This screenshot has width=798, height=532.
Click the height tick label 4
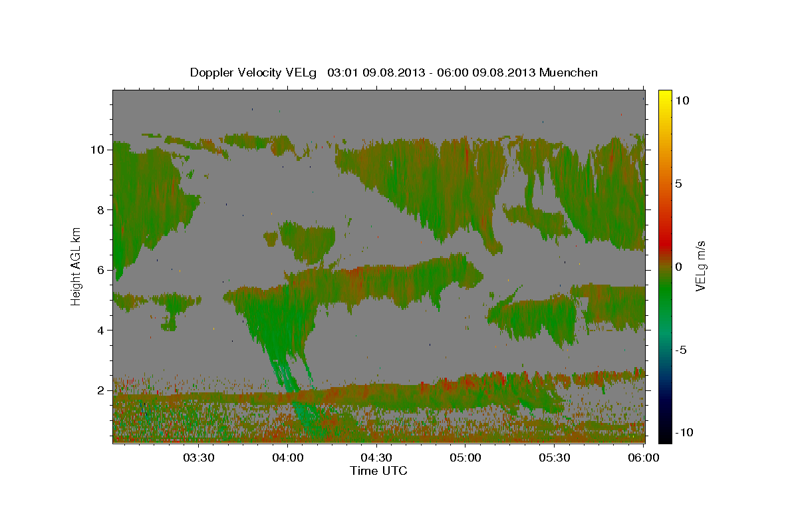point(101,331)
